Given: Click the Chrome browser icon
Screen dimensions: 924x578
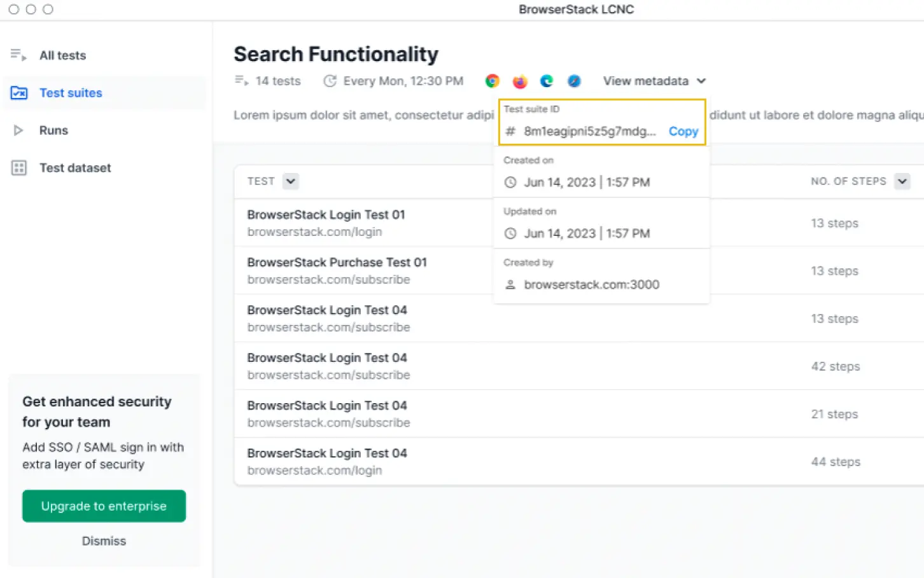Looking at the screenshot, I should tap(492, 81).
